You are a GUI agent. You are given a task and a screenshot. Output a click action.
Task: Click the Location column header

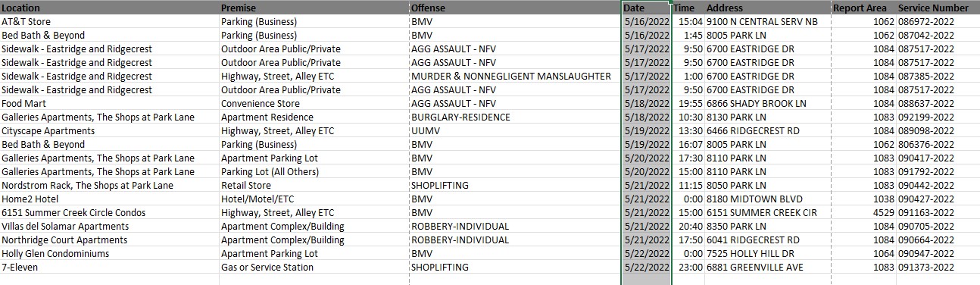pyautogui.click(x=110, y=8)
